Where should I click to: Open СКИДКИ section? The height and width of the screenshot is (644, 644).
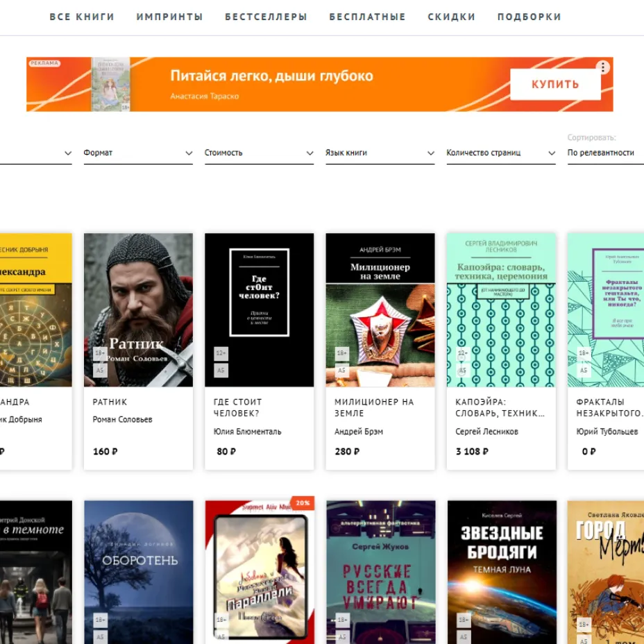pyautogui.click(x=451, y=17)
